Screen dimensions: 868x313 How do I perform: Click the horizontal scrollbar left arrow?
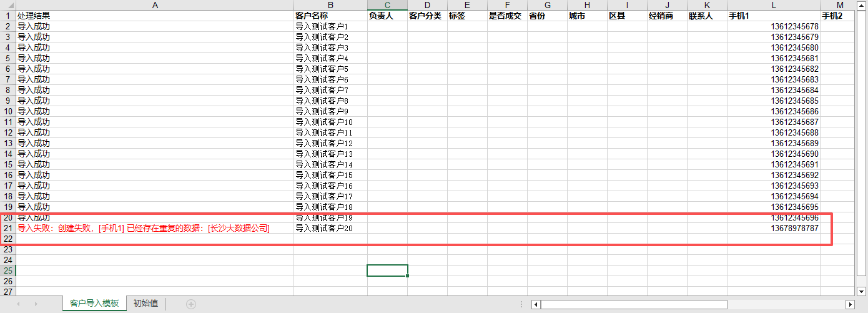tap(536, 304)
